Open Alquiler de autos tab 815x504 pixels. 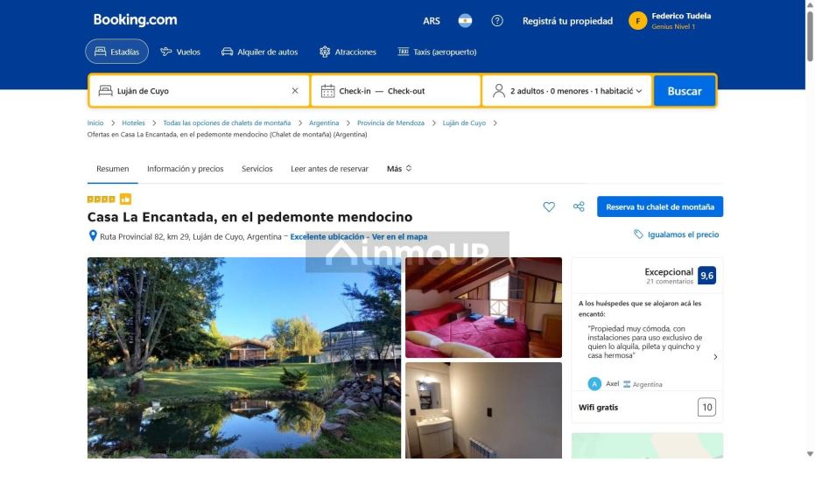[x=260, y=52]
